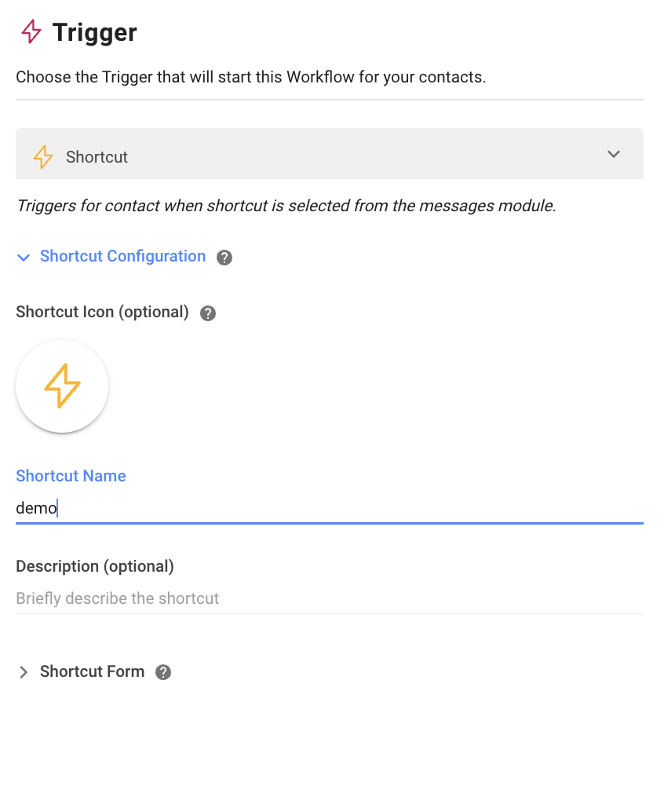The image size is (664, 812).
Task: Click the Shortcut Form section label
Action: pos(92,671)
